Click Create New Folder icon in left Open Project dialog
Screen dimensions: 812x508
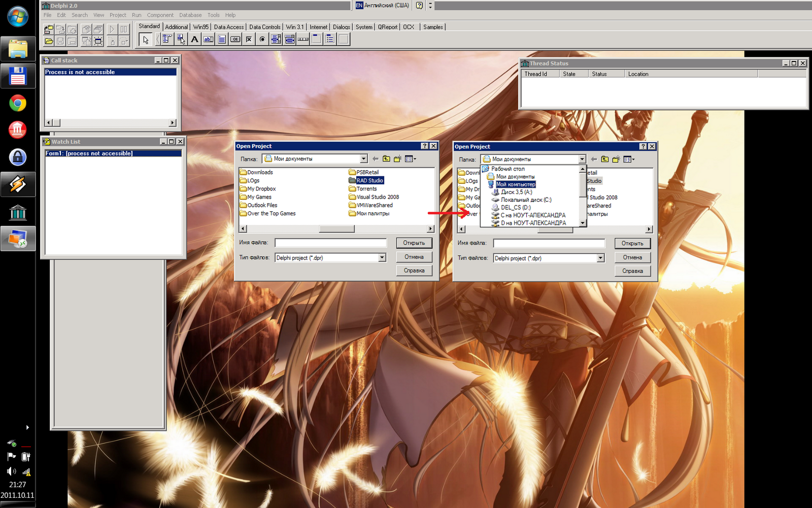[x=398, y=159]
